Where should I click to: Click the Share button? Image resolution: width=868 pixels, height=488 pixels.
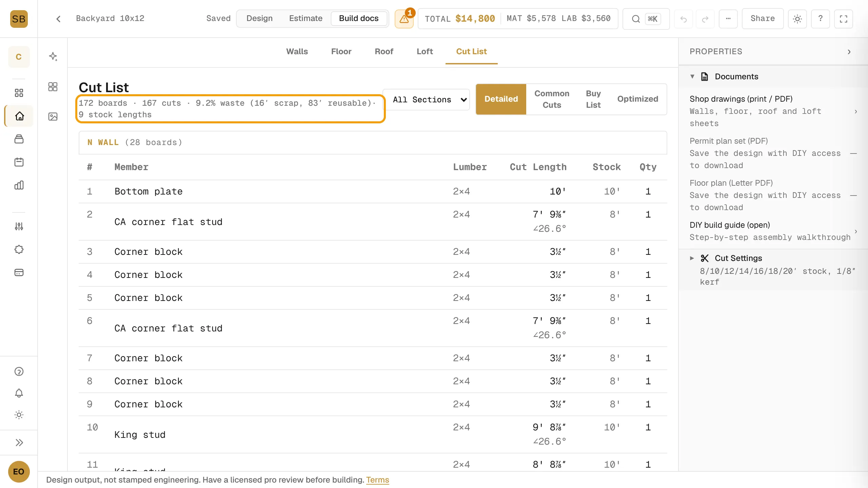coord(763,19)
